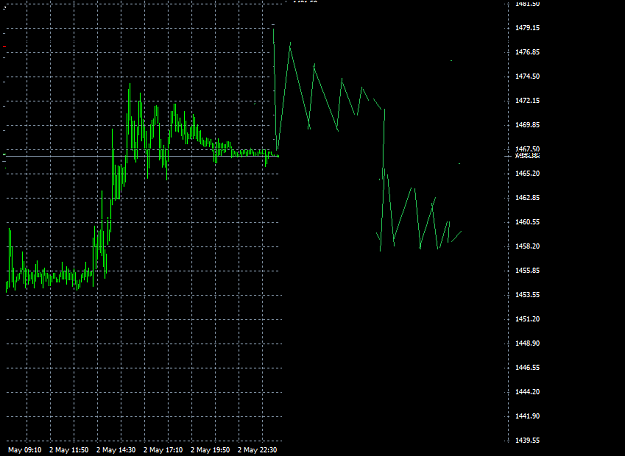This screenshot has width=625, height=456.
Task: Select the gray current-price horizontal line
Action: pos(142,156)
